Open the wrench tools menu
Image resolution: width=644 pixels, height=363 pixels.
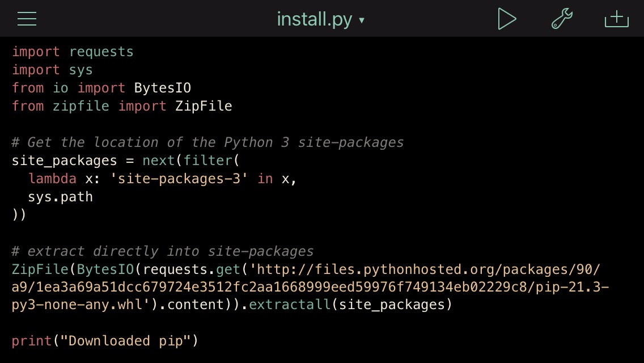(x=562, y=19)
